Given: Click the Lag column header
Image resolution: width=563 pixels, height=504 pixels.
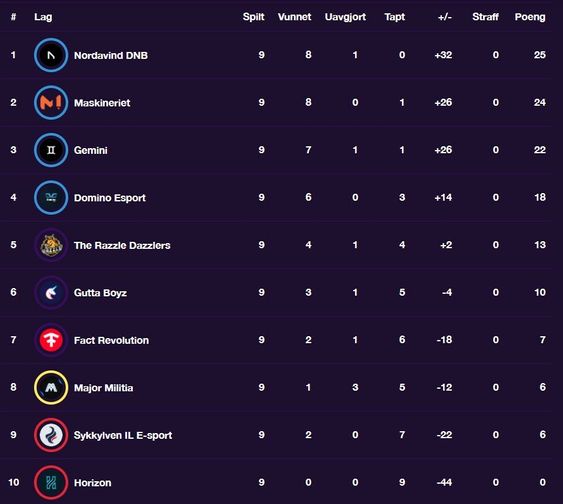Looking at the screenshot, I should pyautogui.click(x=43, y=17).
